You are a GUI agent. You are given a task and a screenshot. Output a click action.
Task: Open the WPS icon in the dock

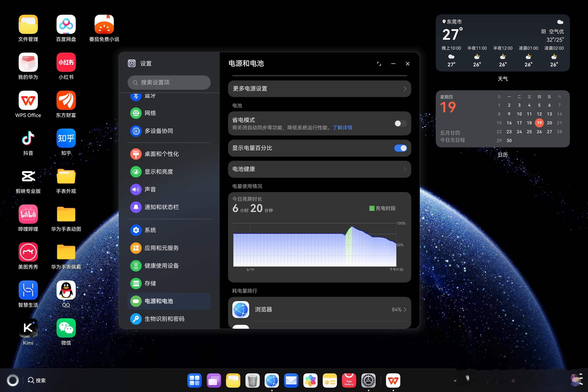[x=393, y=381]
